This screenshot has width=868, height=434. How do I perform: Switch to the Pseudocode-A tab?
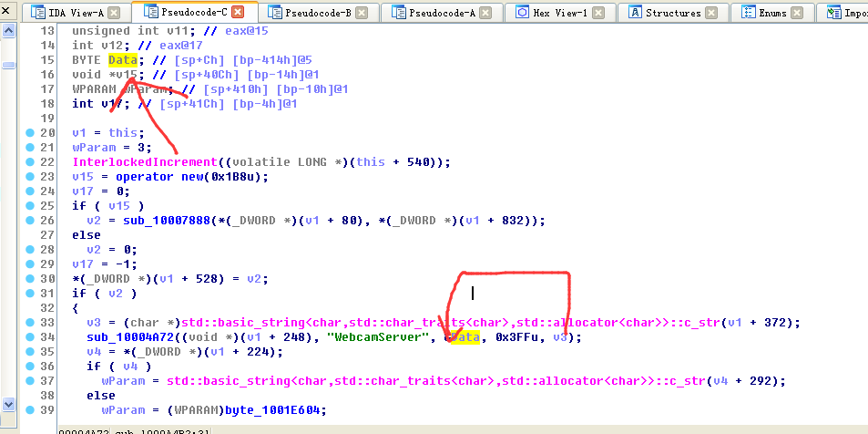click(x=444, y=13)
